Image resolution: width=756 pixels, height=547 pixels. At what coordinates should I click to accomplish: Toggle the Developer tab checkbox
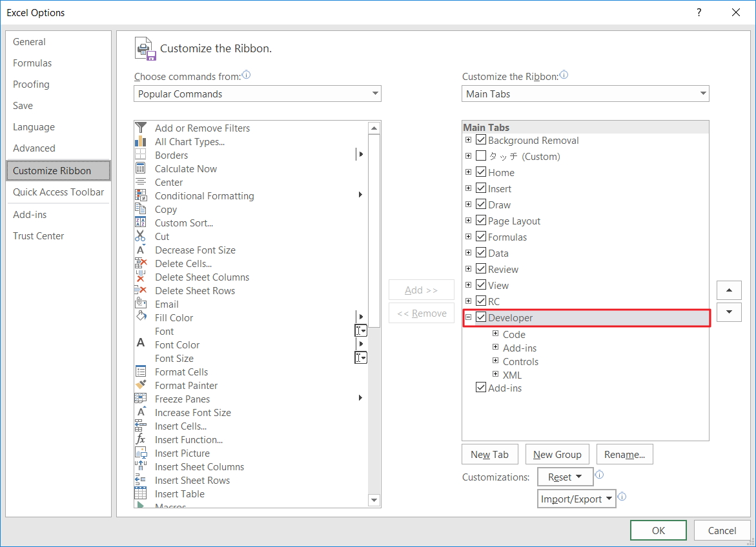481,317
